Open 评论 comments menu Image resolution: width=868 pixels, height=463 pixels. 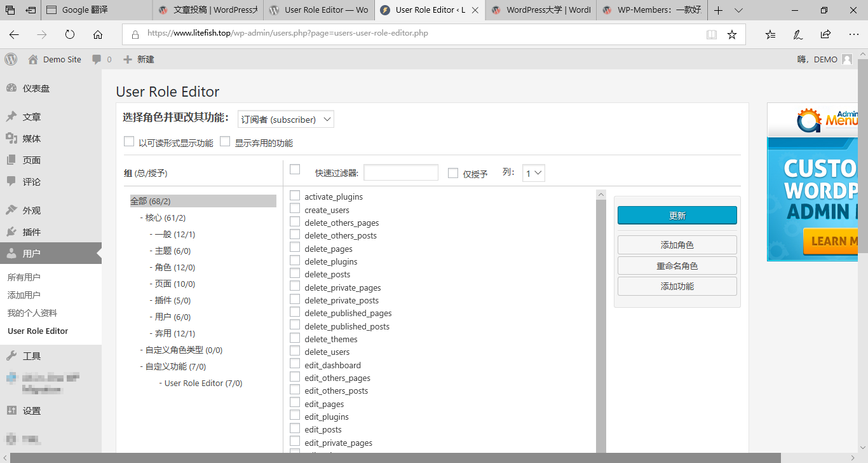point(51,182)
